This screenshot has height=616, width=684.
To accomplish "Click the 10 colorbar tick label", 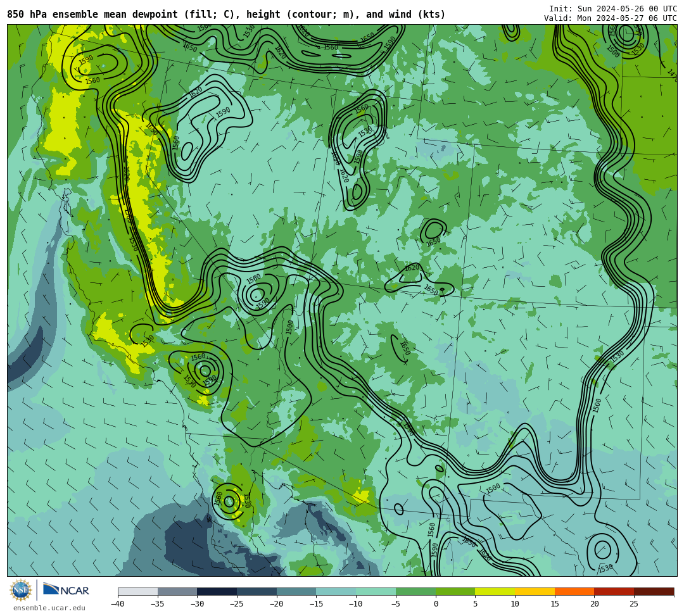I will 515,604.
